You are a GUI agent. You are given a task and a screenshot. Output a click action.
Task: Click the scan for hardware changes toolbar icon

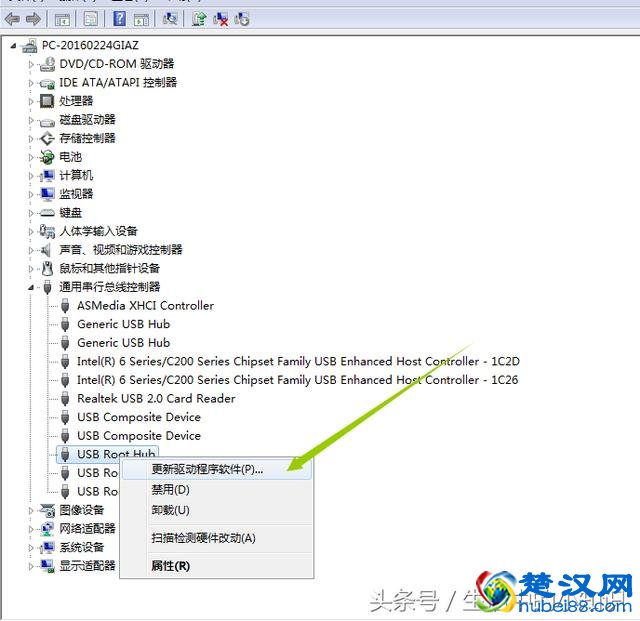170,19
